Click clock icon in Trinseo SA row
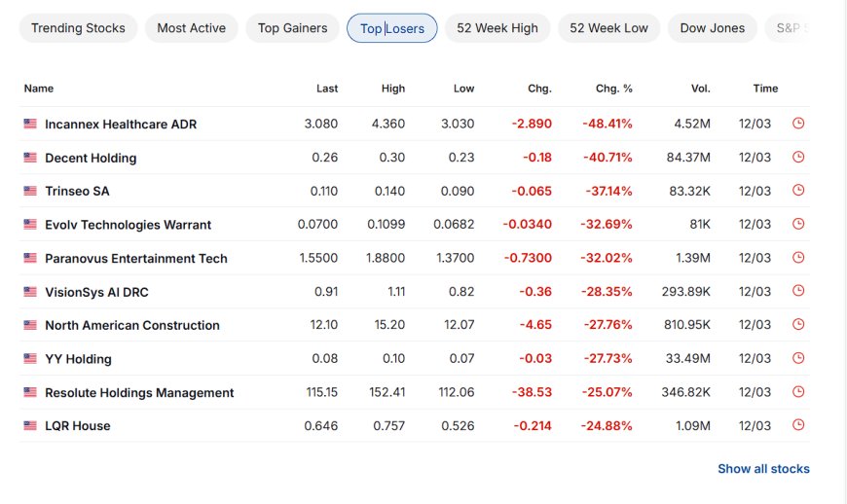This screenshot has height=504, width=847. tap(798, 191)
